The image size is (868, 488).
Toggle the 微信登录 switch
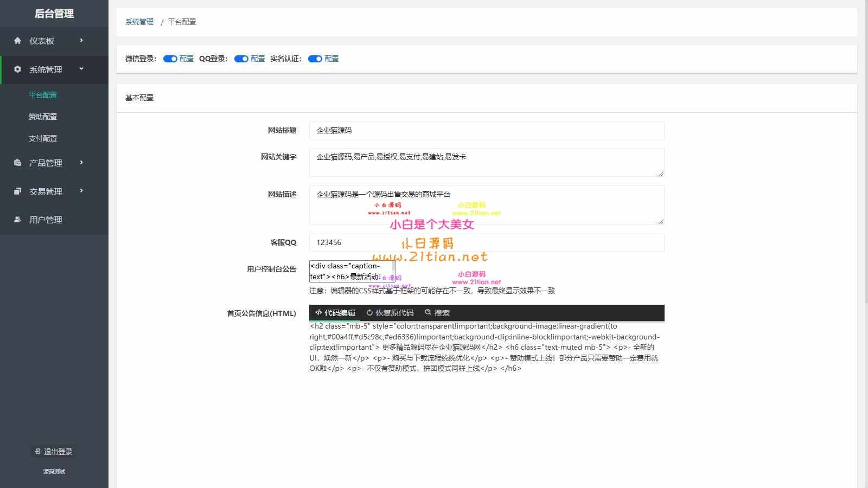(x=170, y=59)
